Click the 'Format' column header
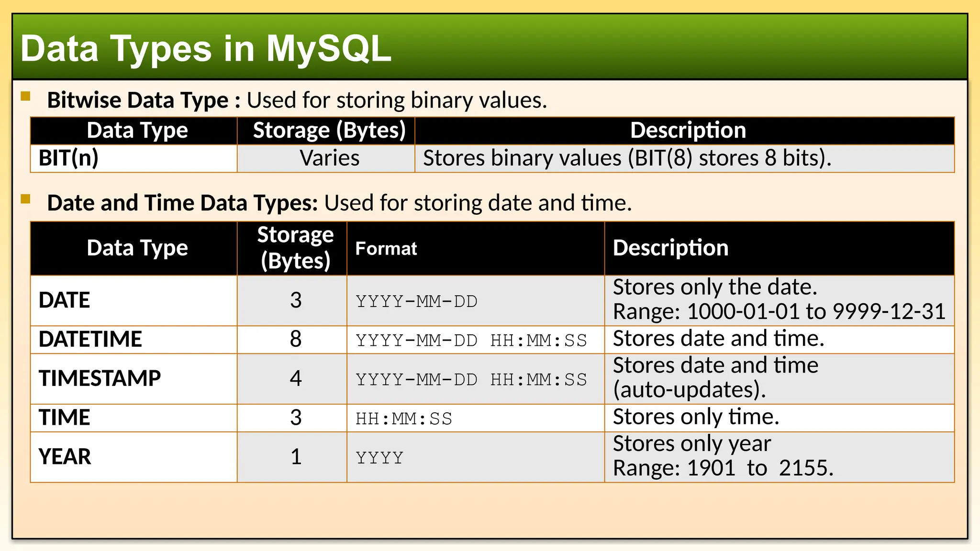This screenshot has width=980, height=551. (386, 249)
